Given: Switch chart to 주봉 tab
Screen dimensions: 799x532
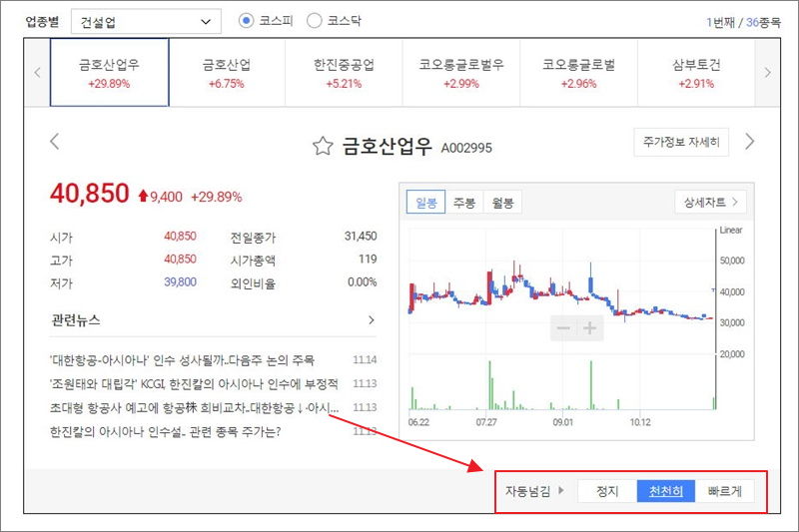Looking at the screenshot, I should coord(464,203).
